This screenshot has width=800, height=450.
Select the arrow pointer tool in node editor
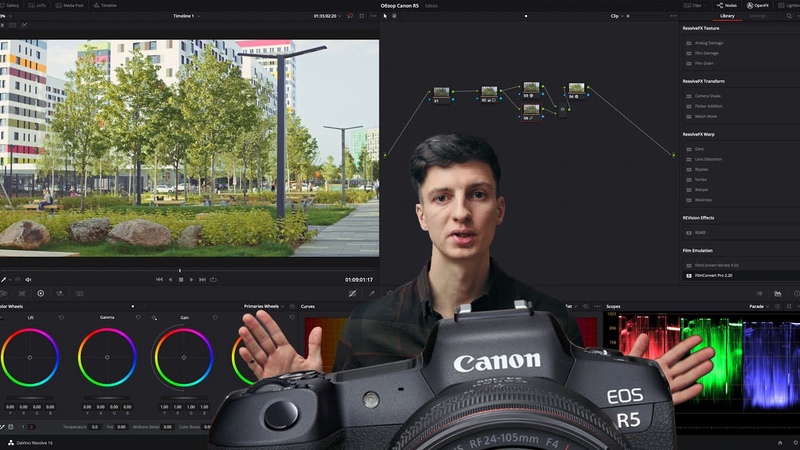point(385,16)
